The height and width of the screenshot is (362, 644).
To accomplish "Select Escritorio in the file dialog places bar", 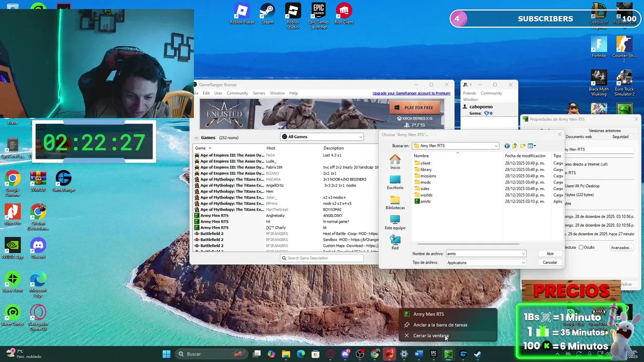I will click(395, 182).
